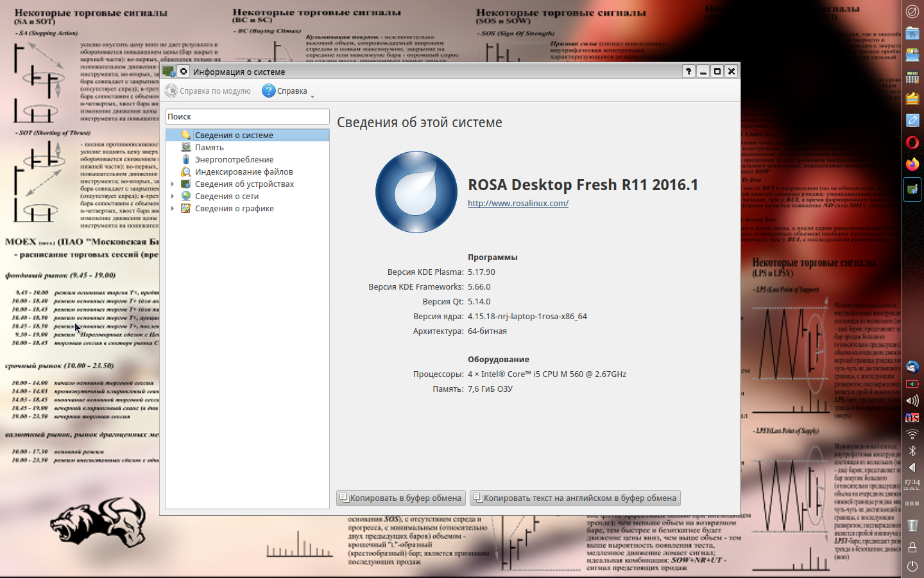This screenshot has height=578, width=924.
Task: Open the Bluetooth tray icon
Action: point(912,451)
